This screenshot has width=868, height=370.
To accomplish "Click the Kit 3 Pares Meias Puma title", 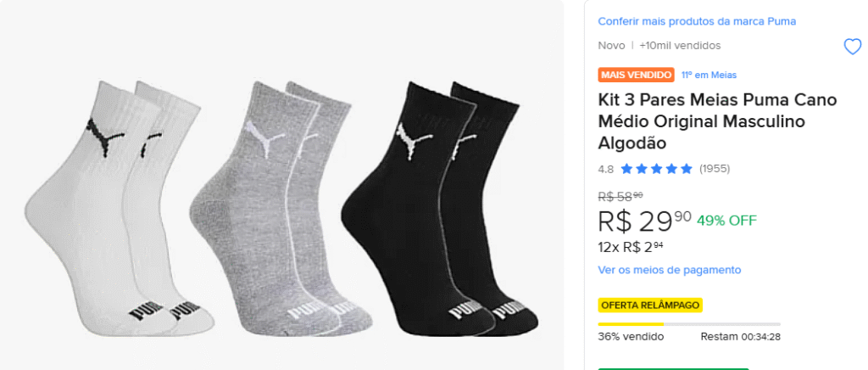I will (717, 121).
